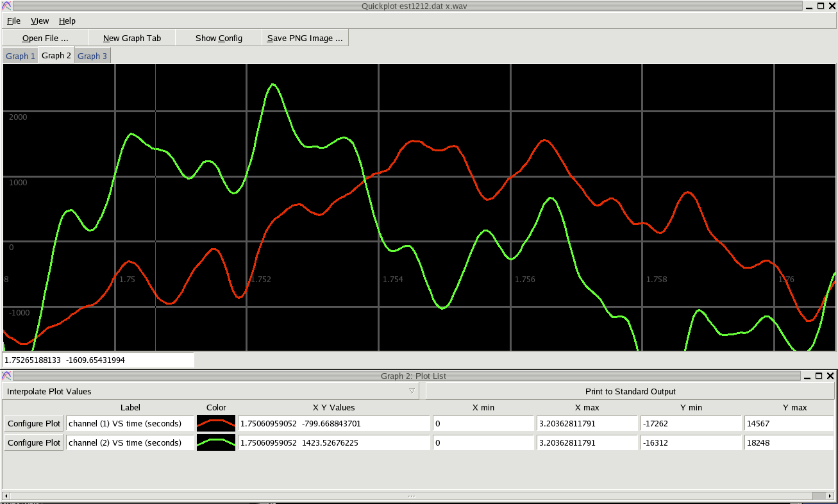Close the Graph 2 Plot List window
Image resolution: width=838 pixels, height=504 pixels.
[831, 376]
